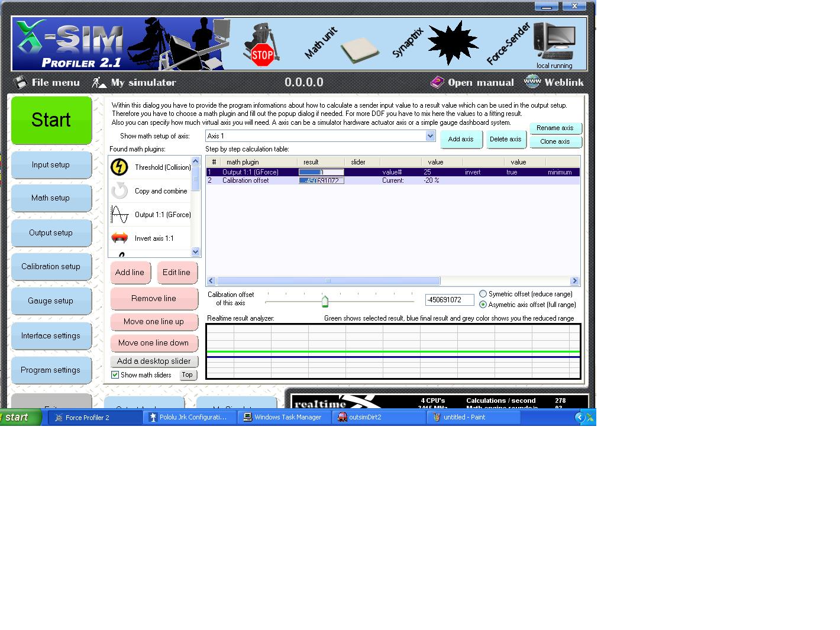Select row 2 Calibration offset
This screenshot has height=630, width=840.
coord(393,180)
